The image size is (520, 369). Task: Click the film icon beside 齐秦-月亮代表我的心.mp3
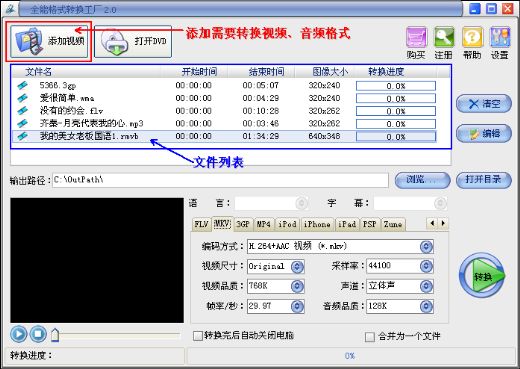pyautogui.click(x=22, y=124)
